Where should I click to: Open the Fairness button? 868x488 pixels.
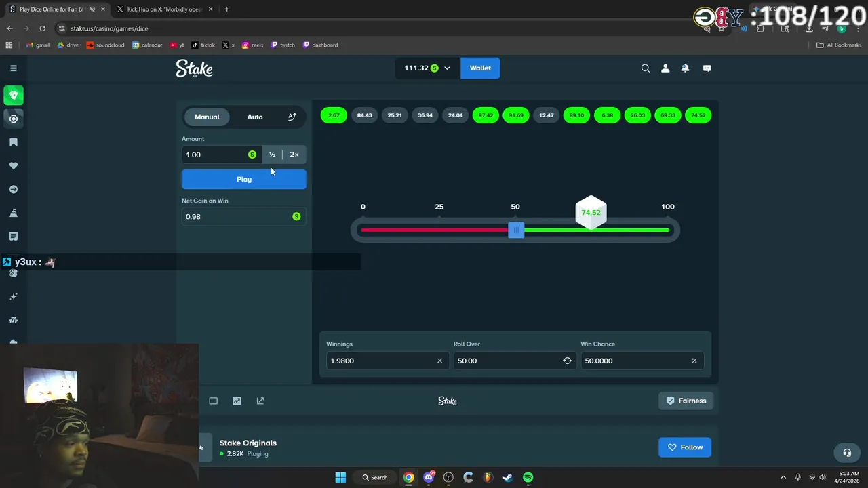[686, 401]
